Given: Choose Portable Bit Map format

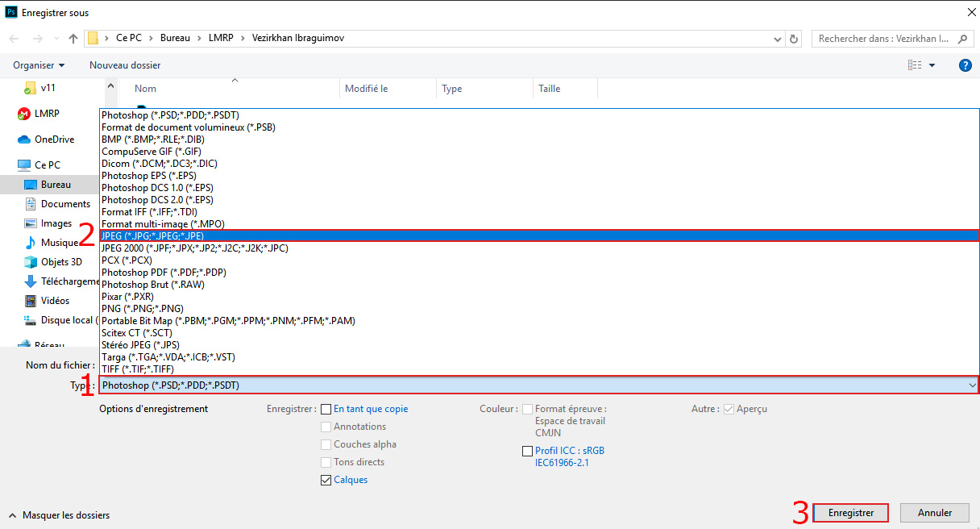Looking at the screenshot, I should point(538,321).
